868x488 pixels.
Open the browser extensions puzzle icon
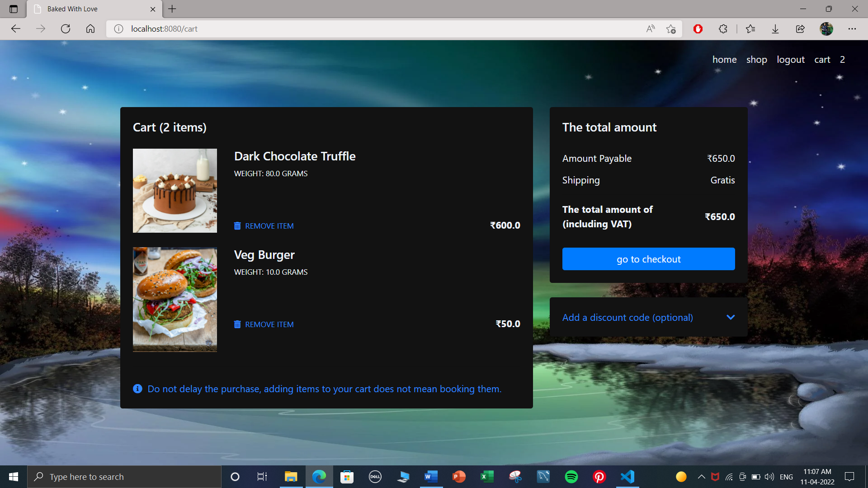pyautogui.click(x=723, y=29)
